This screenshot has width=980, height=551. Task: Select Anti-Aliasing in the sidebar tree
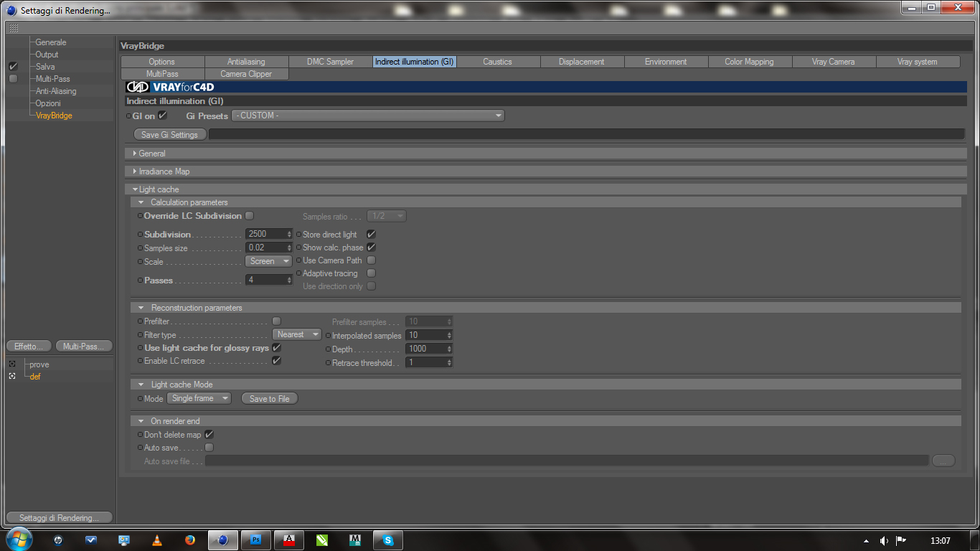click(56, 91)
